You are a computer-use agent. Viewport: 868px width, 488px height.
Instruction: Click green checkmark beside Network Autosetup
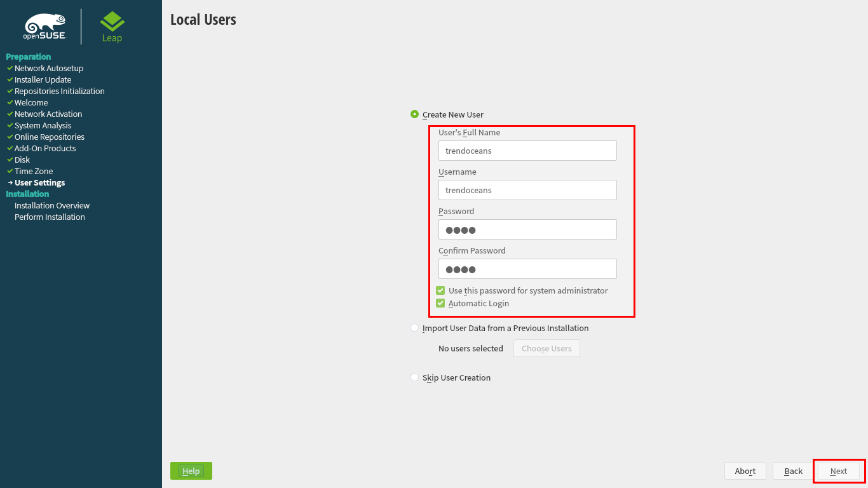(10, 68)
